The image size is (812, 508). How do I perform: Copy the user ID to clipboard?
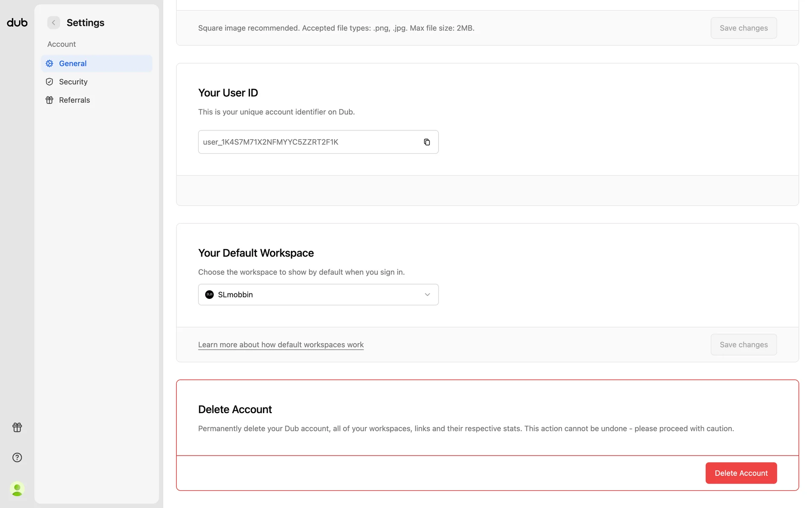pyautogui.click(x=427, y=142)
